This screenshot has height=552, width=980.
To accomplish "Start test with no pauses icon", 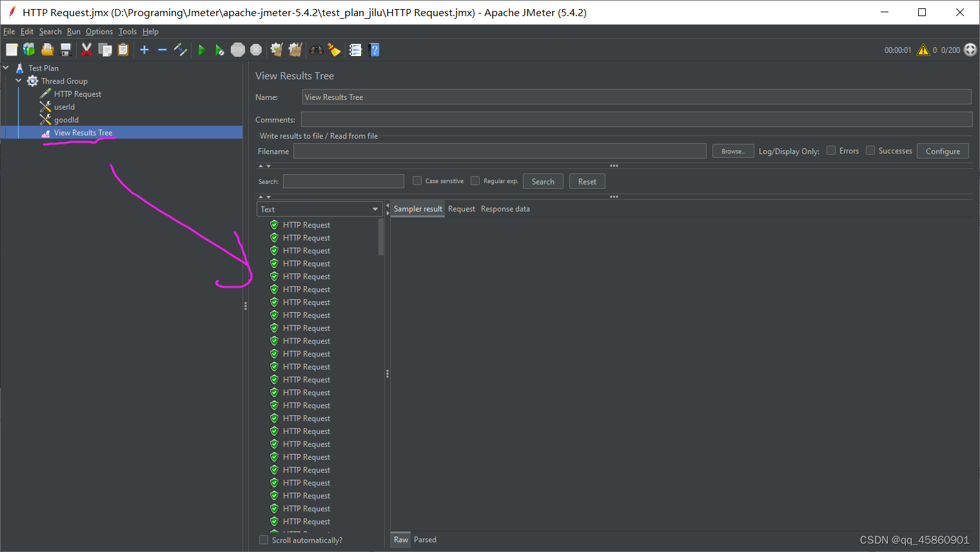I will point(219,50).
